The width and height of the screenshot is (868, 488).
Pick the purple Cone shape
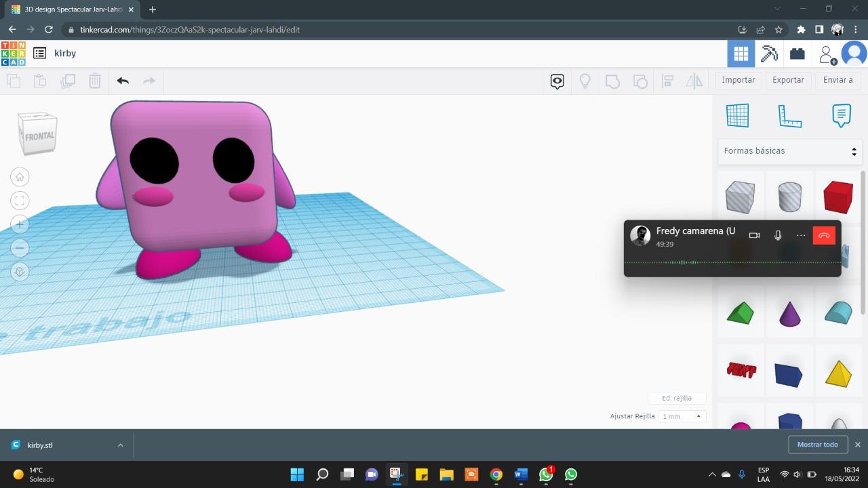pyautogui.click(x=789, y=314)
